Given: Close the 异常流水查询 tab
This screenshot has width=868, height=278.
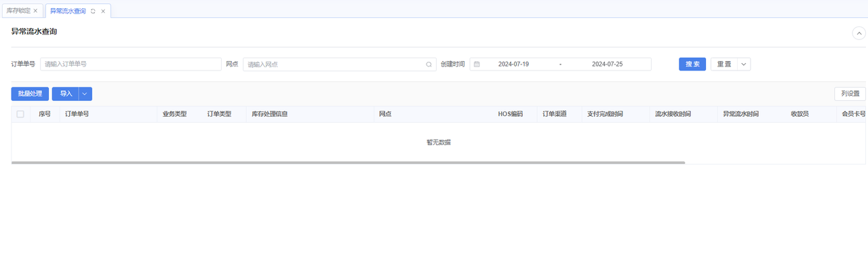Looking at the screenshot, I should pos(103,11).
